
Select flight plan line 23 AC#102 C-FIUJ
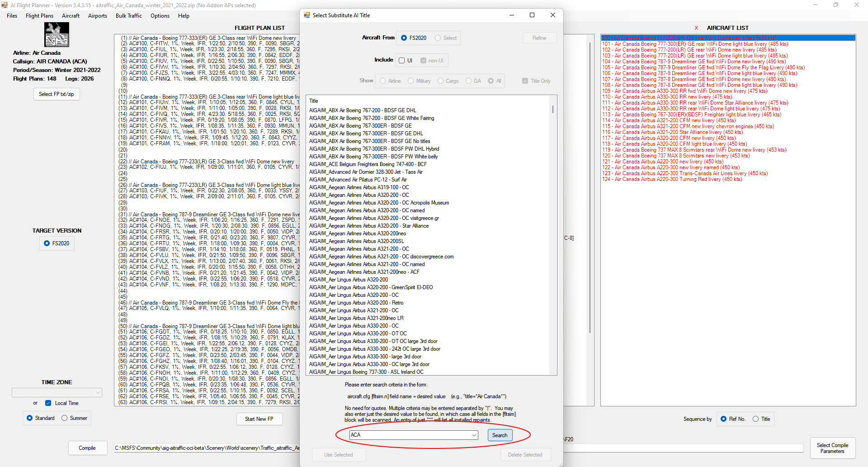click(x=208, y=167)
